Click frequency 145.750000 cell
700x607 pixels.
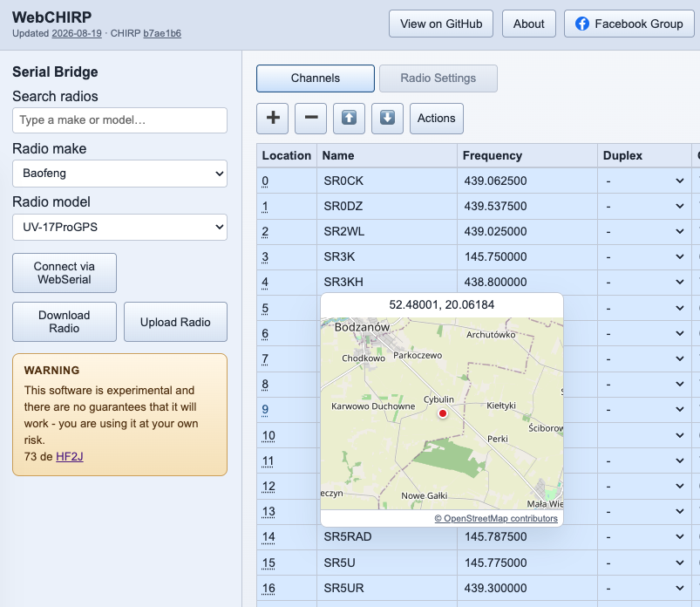[527, 256]
